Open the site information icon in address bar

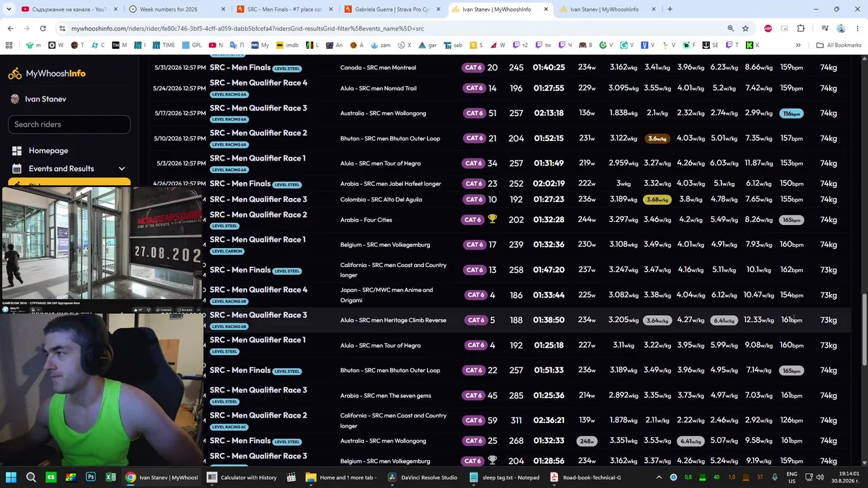click(x=62, y=28)
